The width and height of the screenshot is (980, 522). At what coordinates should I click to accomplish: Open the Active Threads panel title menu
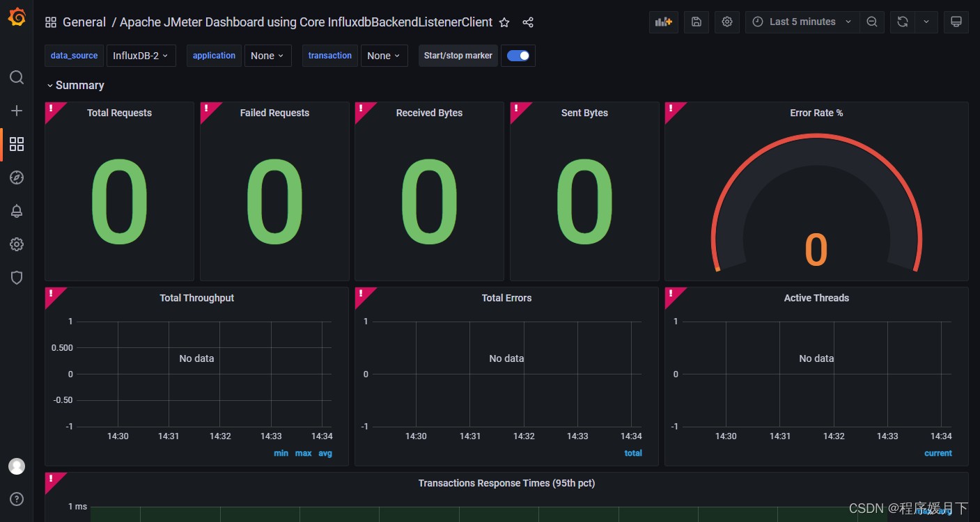coord(816,298)
